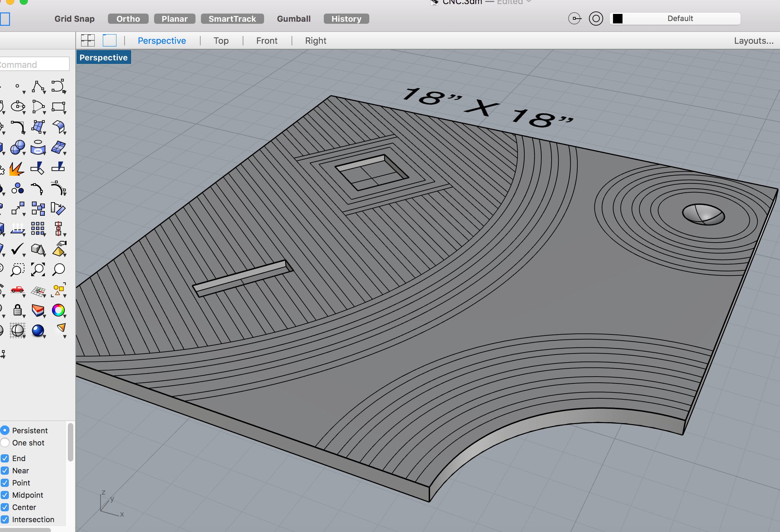This screenshot has height=532, width=780.
Task: Switch to the Top viewport tab
Action: pos(221,41)
